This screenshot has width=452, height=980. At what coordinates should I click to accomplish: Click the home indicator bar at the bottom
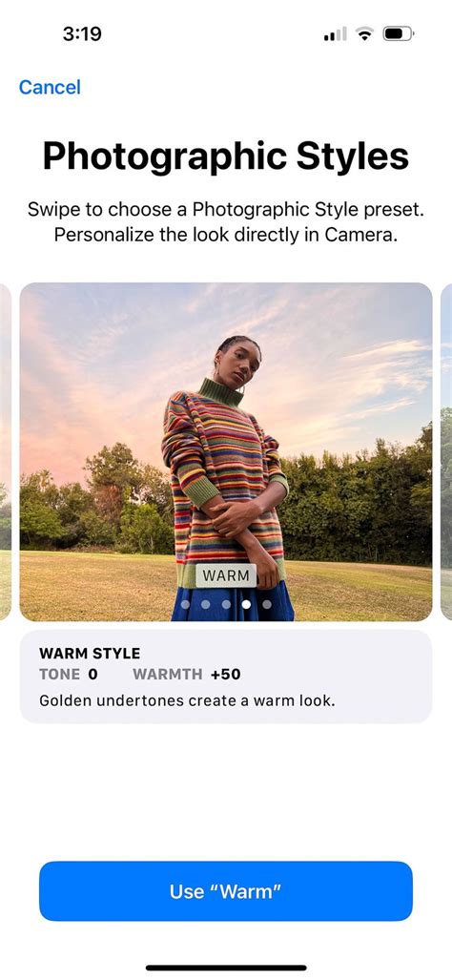pos(226,968)
